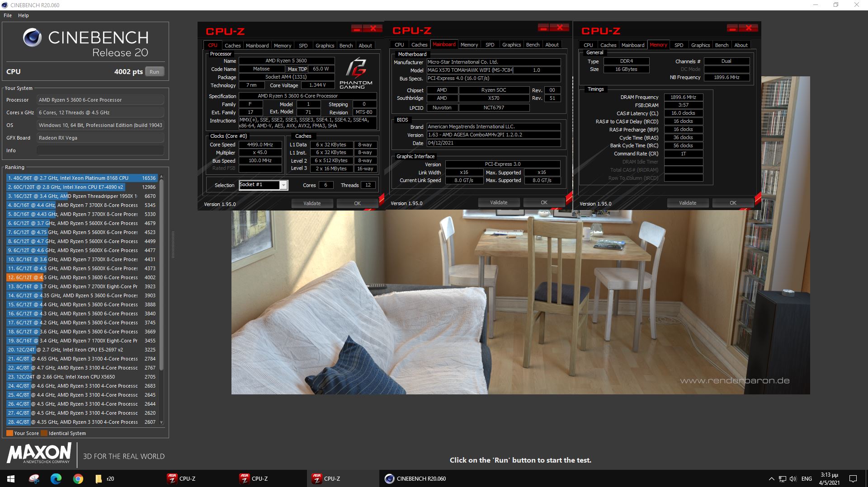Select the Intel Xeon Platinum 8168 ranking row
Viewport: 868px width, 487px height.
pyautogui.click(x=81, y=178)
